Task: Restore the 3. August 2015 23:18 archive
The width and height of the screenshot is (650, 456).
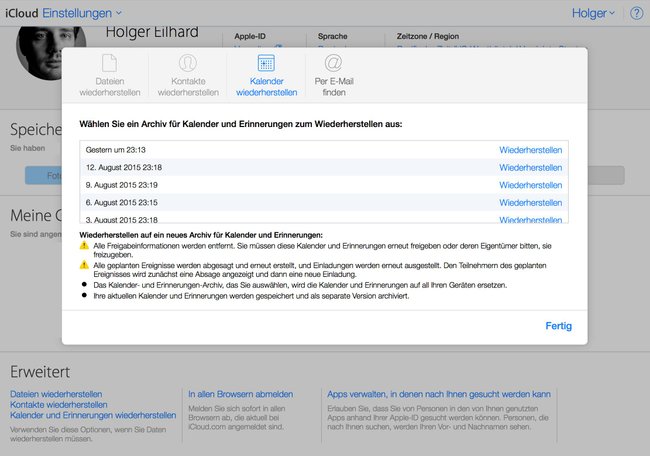Action: (x=531, y=220)
